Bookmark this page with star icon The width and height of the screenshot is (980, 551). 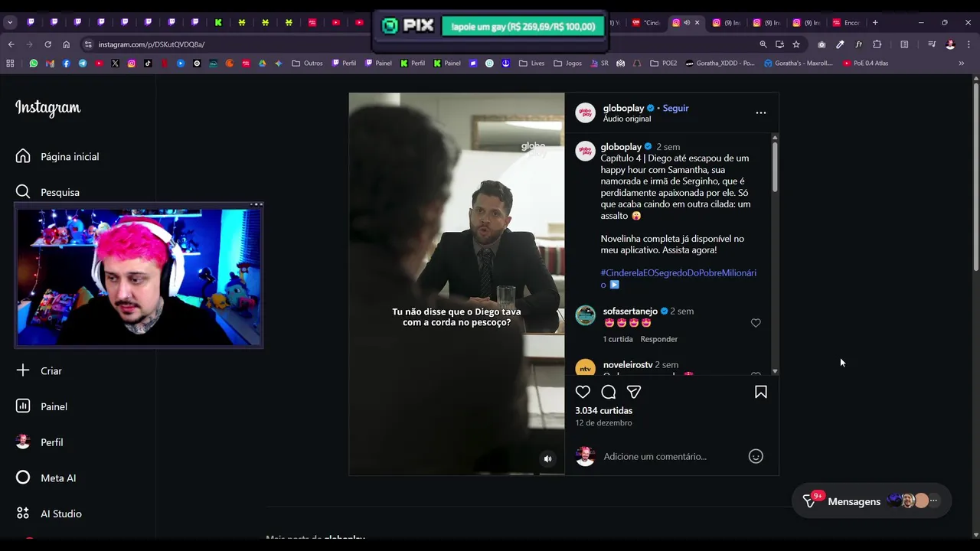796,44
